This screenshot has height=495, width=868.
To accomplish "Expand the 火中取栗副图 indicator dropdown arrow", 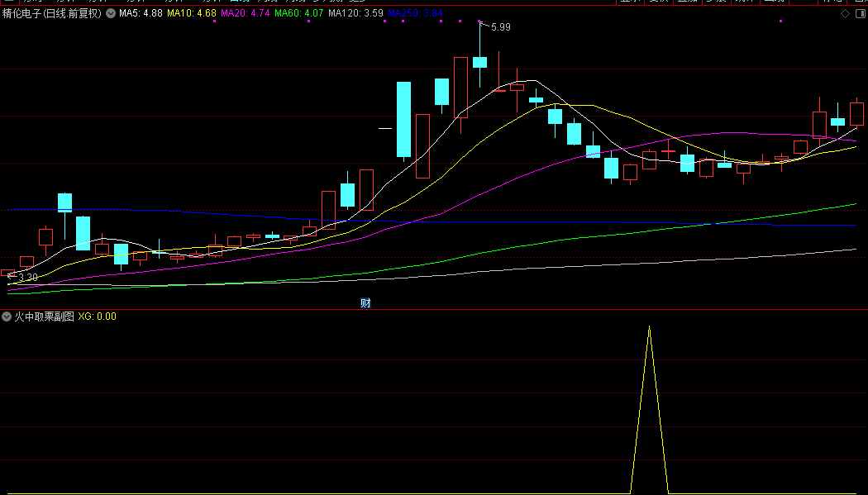I will pos(7,317).
